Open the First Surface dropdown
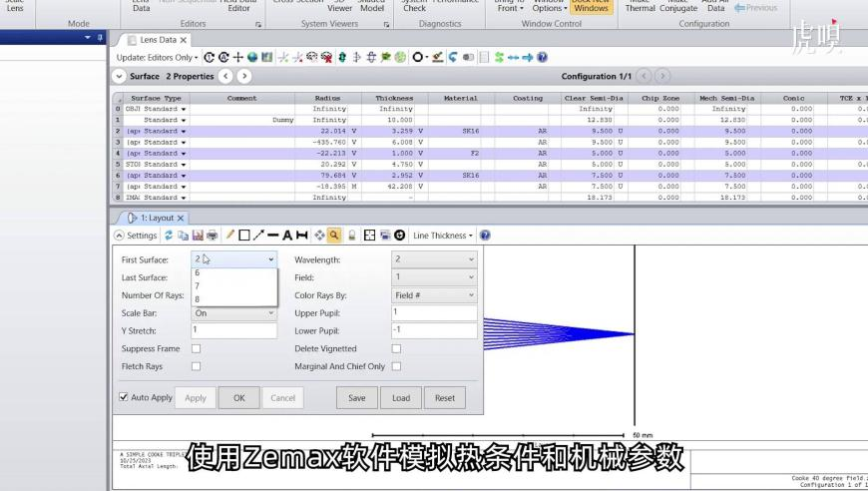The image size is (868, 491). point(233,259)
